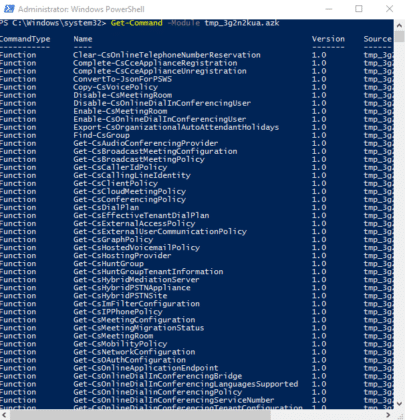Click Clear-CsOnlineTelephoneNumberReservation entry

(167, 55)
